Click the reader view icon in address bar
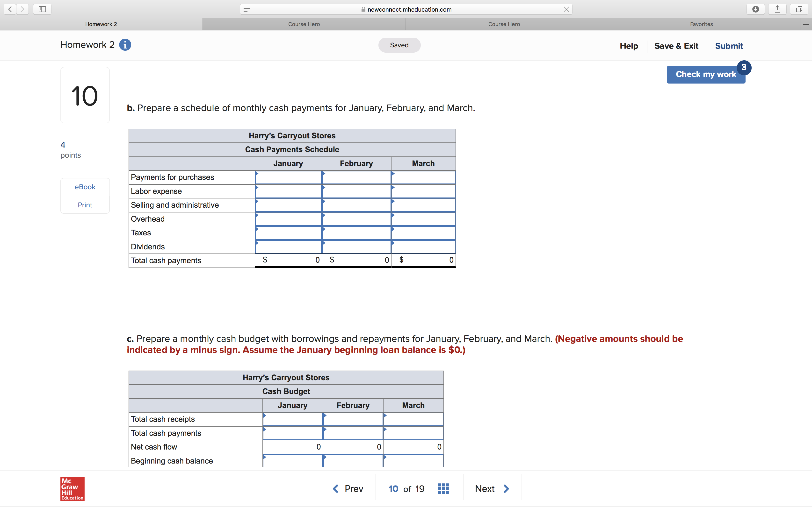The height and width of the screenshot is (507, 812). pos(247,9)
